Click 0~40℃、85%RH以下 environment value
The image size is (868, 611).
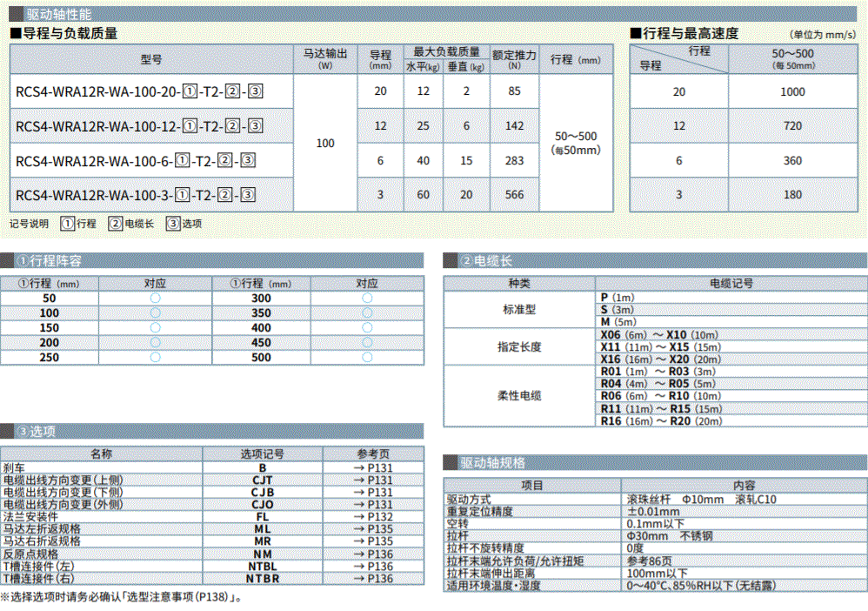click(701, 585)
